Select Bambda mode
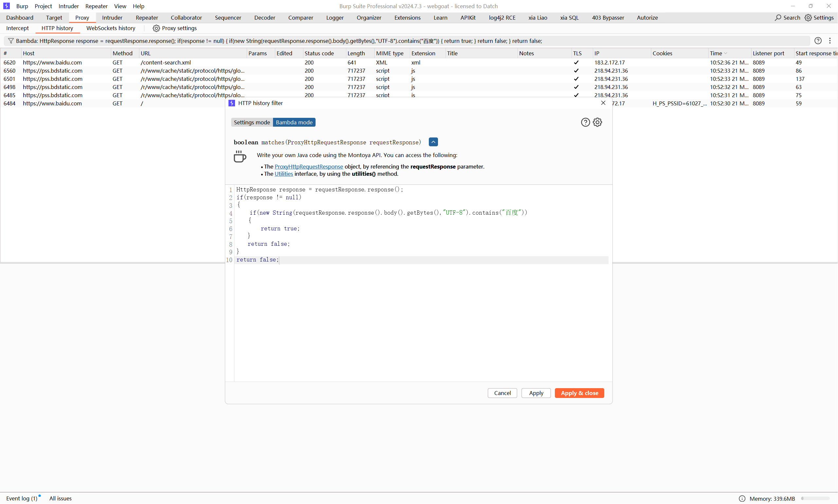838x504 pixels. [x=294, y=122]
